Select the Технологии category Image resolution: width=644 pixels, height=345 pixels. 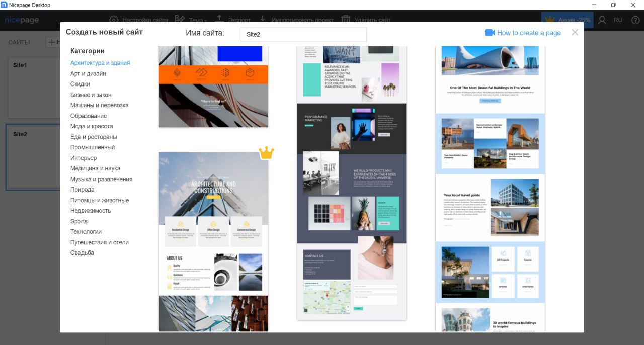(86, 232)
